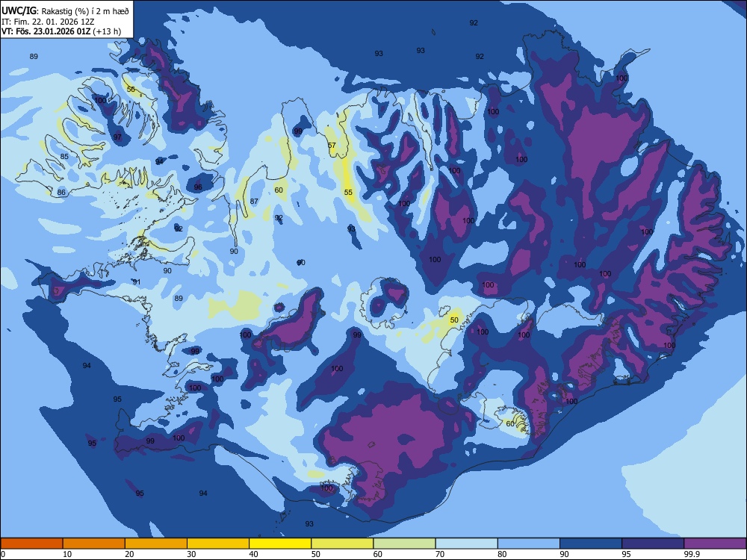Click the 'IT: Fim. 22. 01. 2026 12Z' line

[x=48, y=22]
